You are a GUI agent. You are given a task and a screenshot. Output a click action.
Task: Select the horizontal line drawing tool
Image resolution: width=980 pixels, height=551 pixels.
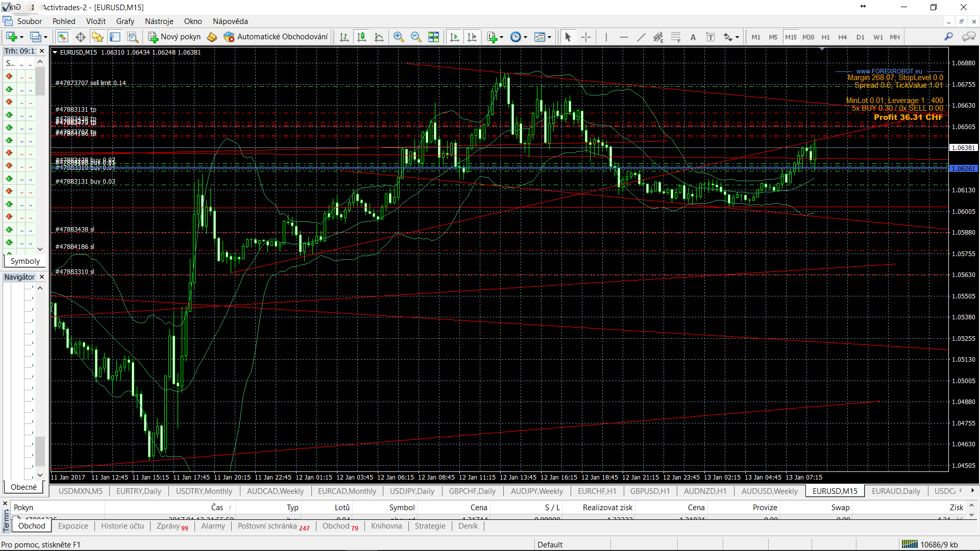(x=624, y=37)
